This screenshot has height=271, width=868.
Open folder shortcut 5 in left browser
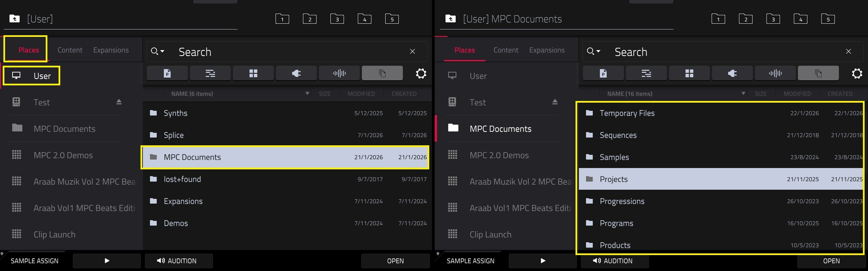point(392,19)
